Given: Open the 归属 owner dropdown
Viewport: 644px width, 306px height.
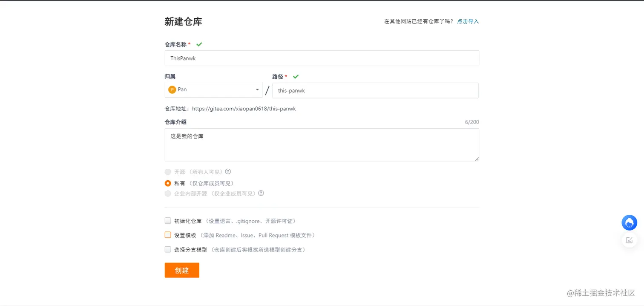Looking at the screenshot, I should click(x=214, y=89).
